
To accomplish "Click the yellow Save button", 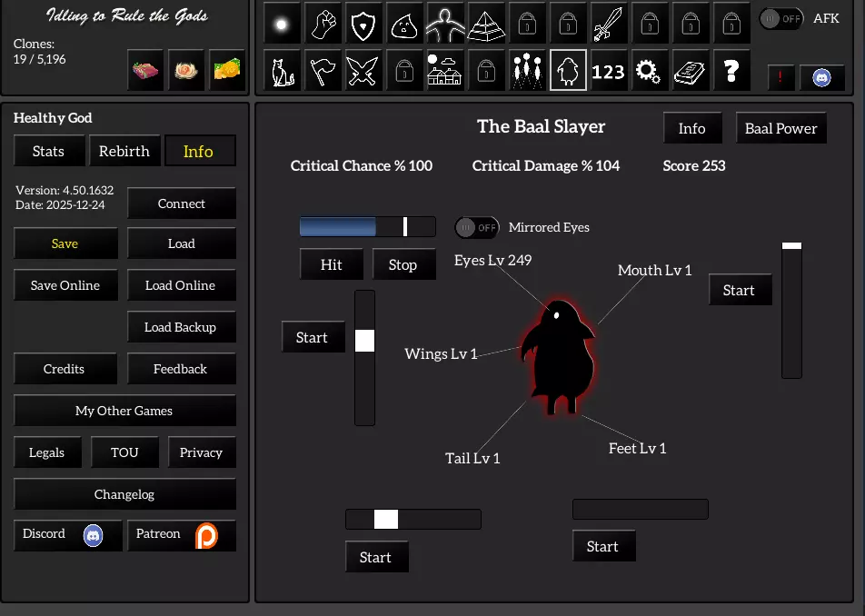I will [x=65, y=243].
